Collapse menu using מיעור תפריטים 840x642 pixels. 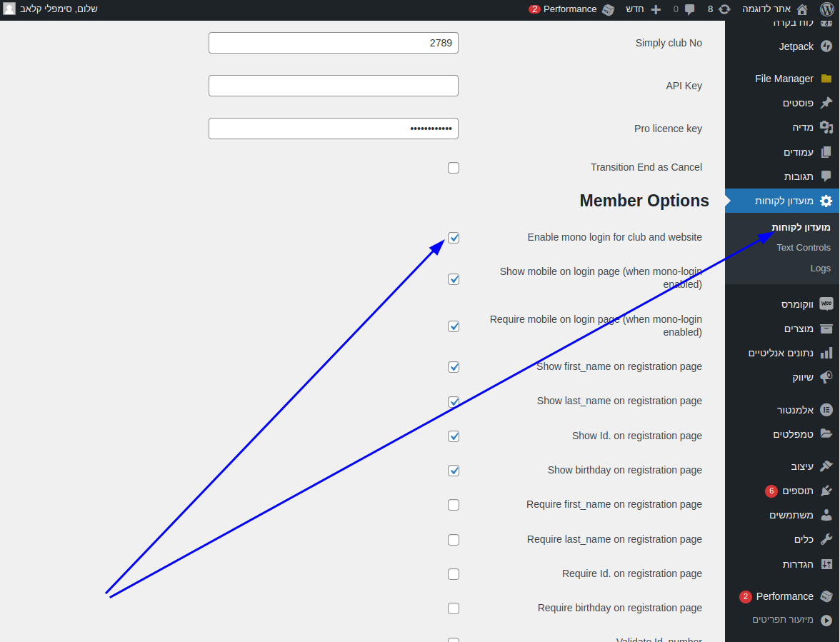[791, 619]
